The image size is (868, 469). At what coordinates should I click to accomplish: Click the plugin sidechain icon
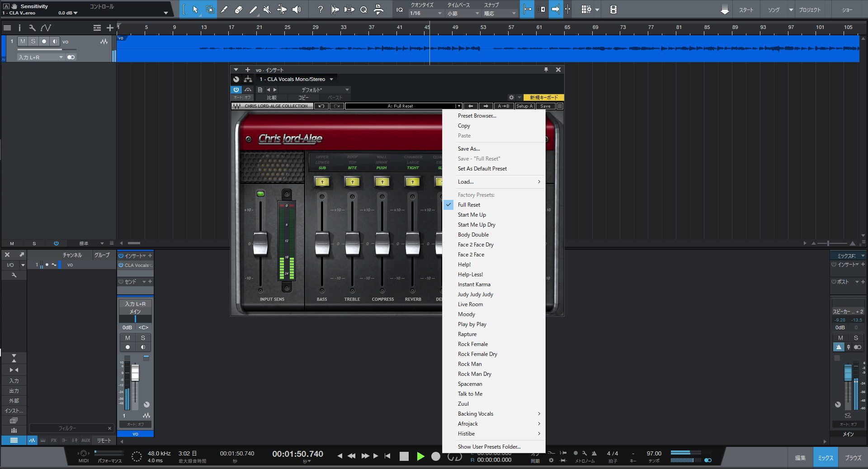tap(248, 90)
